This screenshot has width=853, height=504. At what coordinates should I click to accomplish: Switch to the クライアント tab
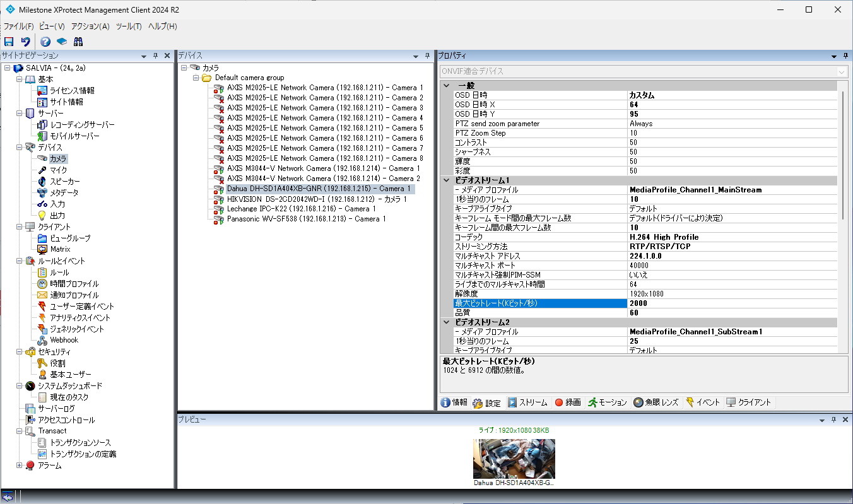(x=749, y=402)
